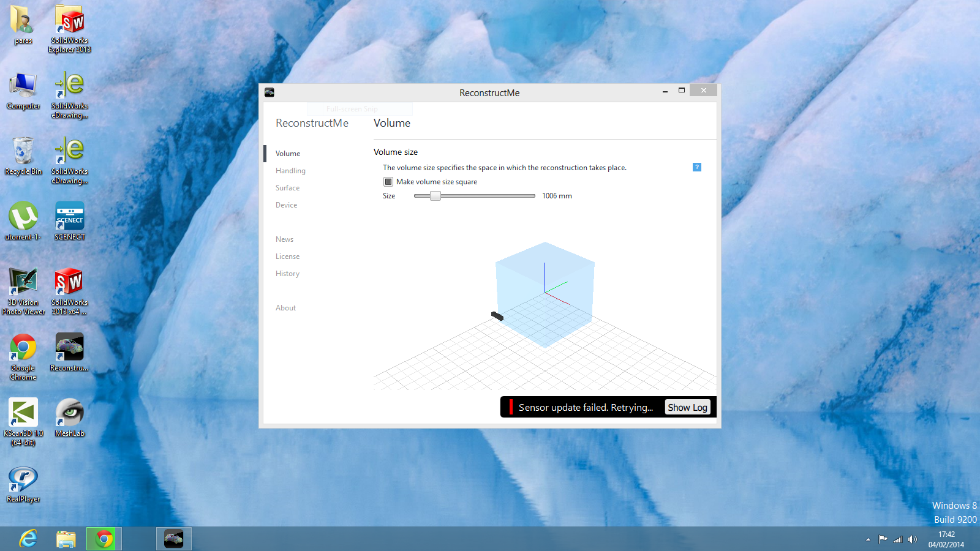Select SolidWorks 2013 x64 desktop shortcut
The width and height of the screenshot is (980, 551).
coord(69,291)
